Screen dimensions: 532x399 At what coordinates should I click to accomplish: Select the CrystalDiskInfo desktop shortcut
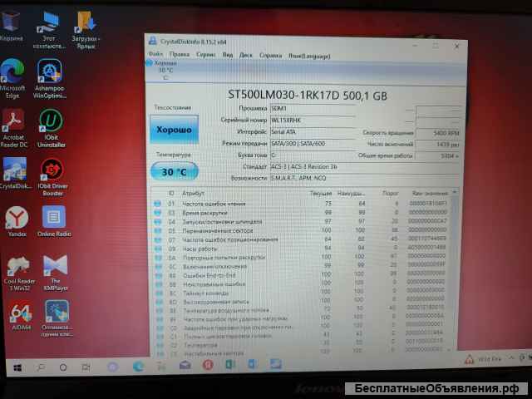[x=15, y=173]
